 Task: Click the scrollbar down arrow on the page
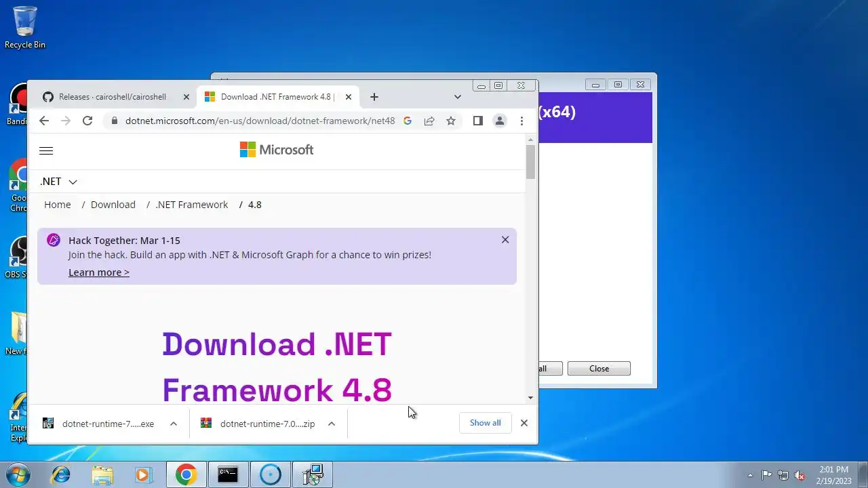coord(530,398)
